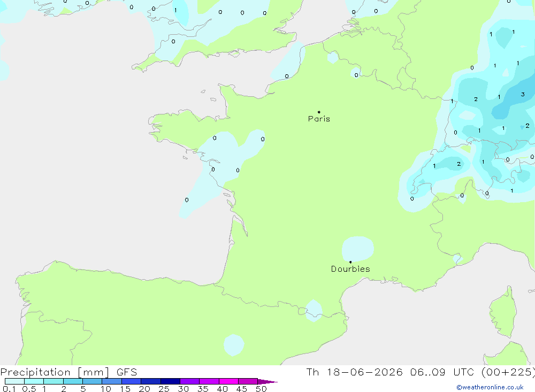Select the 30 mm purple legend swatch
535x392 pixels.
(x=189, y=381)
